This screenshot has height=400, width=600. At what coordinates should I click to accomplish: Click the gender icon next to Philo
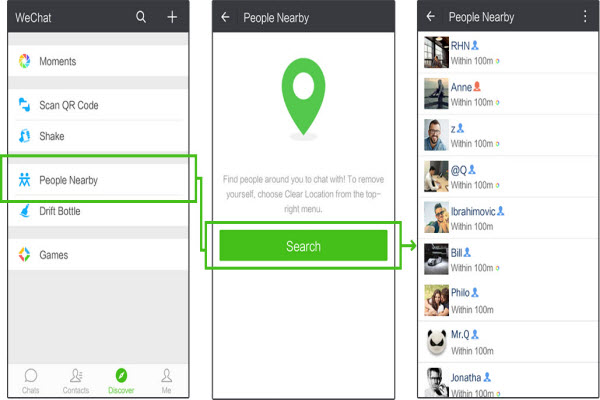click(x=475, y=292)
